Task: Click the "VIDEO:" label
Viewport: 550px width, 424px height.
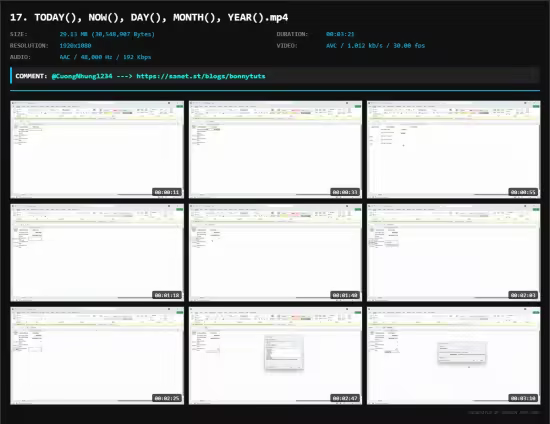Action: coord(287,46)
